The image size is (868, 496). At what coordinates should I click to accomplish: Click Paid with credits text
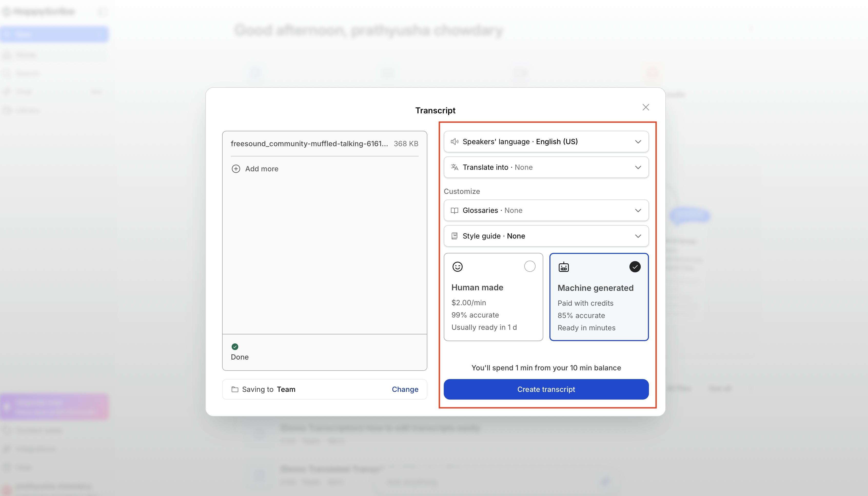coord(585,303)
